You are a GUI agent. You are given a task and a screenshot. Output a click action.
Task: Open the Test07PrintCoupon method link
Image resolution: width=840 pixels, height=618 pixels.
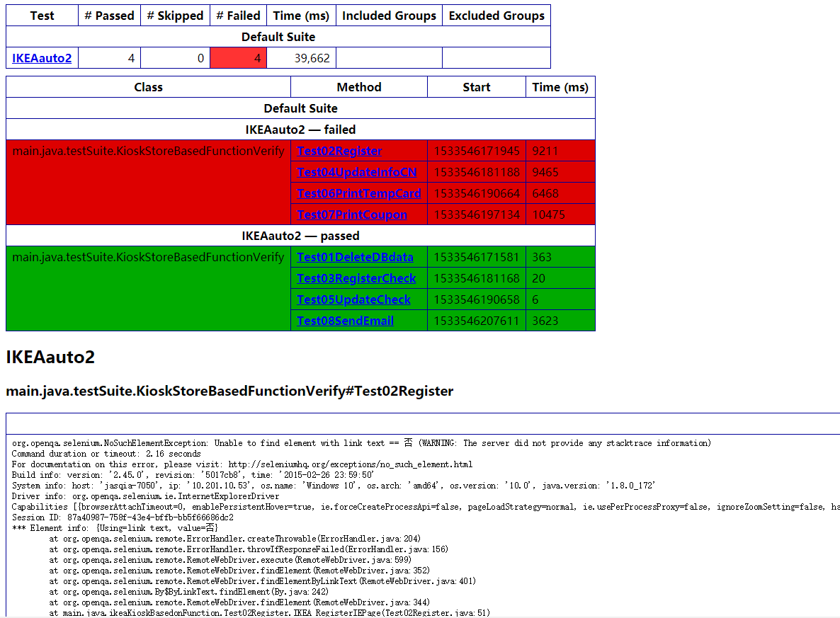(352, 214)
